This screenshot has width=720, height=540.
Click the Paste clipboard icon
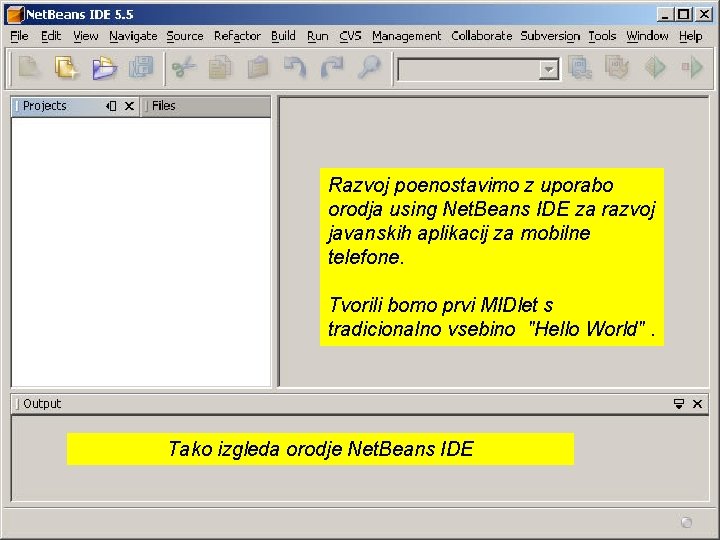(258, 68)
